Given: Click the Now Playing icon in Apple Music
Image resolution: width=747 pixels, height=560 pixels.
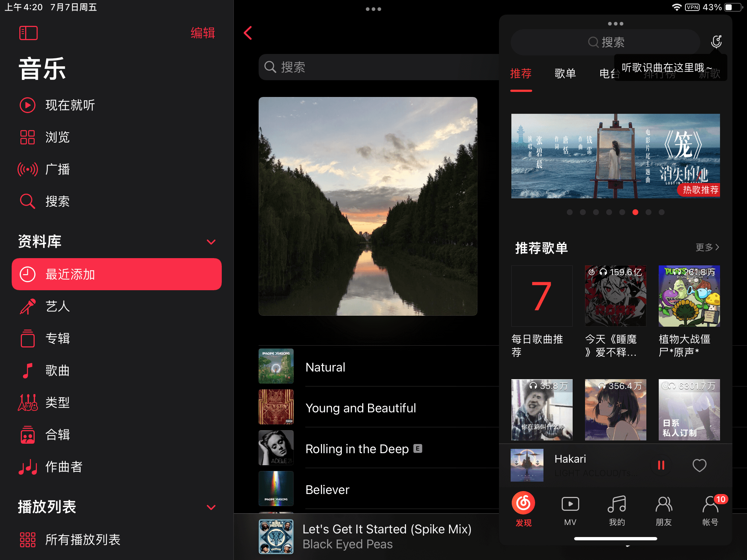Looking at the screenshot, I should point(28,105).
